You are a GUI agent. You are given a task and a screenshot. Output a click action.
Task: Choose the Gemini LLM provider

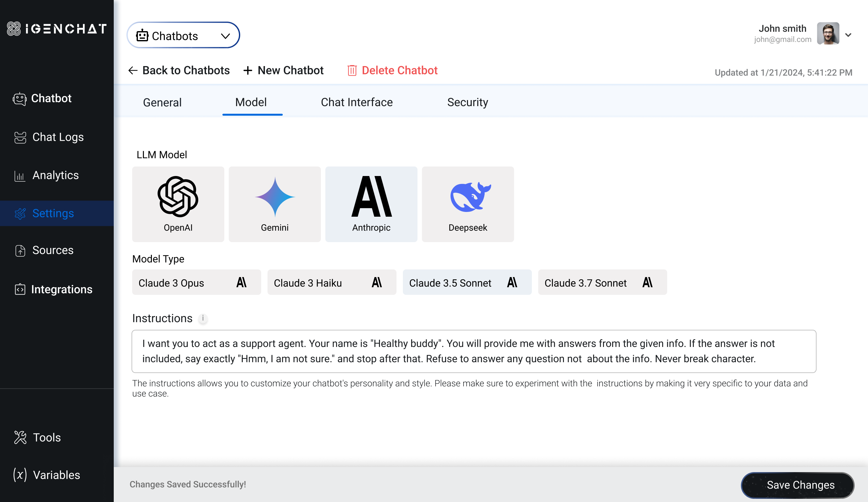pos(275,204)
